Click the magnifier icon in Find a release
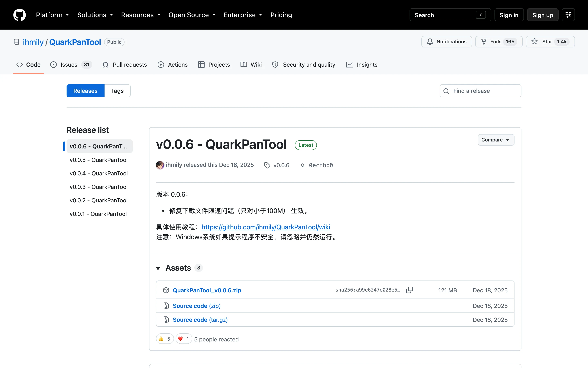 tap(446, 91)
